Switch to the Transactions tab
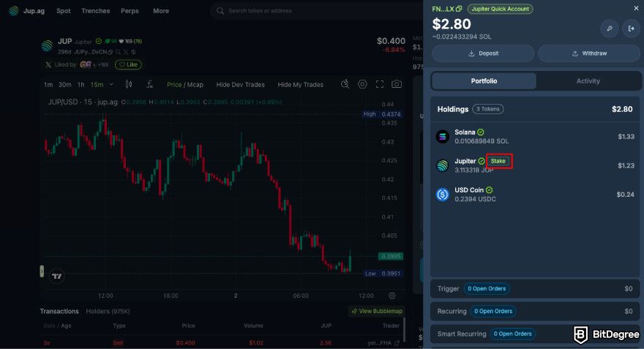 point(59,311)
